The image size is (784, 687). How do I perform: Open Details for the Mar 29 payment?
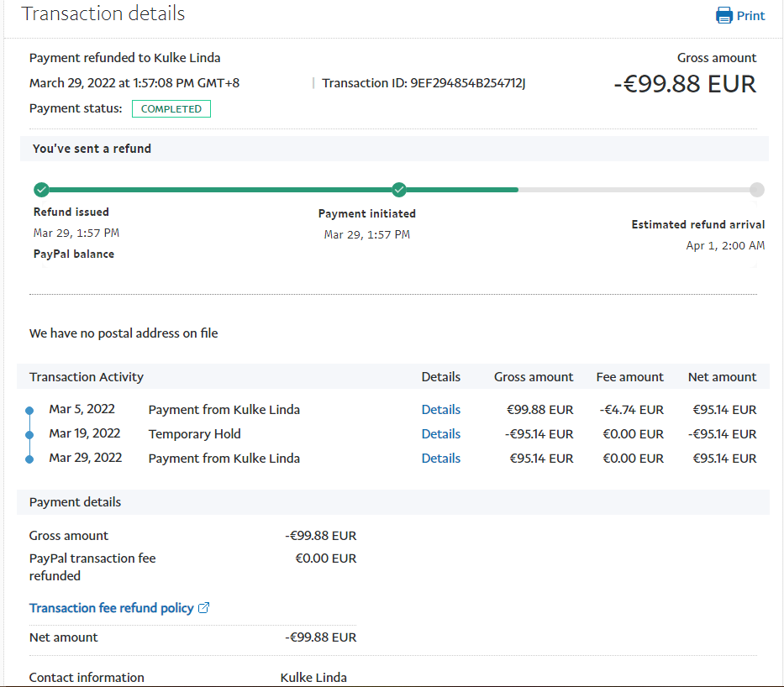pyautogui.click(x=440, y=459)
